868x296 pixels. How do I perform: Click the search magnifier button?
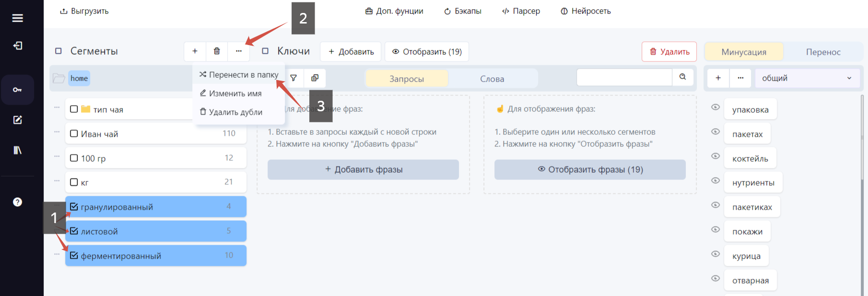point(683,77)
